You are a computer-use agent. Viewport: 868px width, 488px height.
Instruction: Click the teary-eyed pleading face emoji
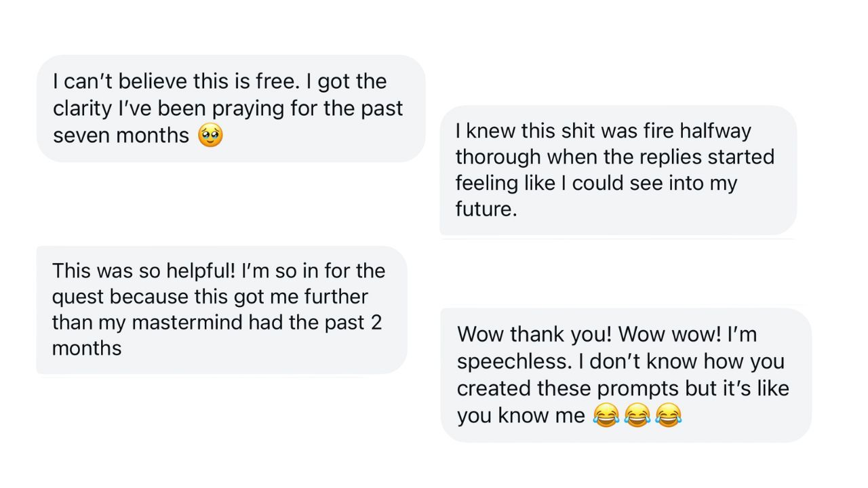[210, 136]
